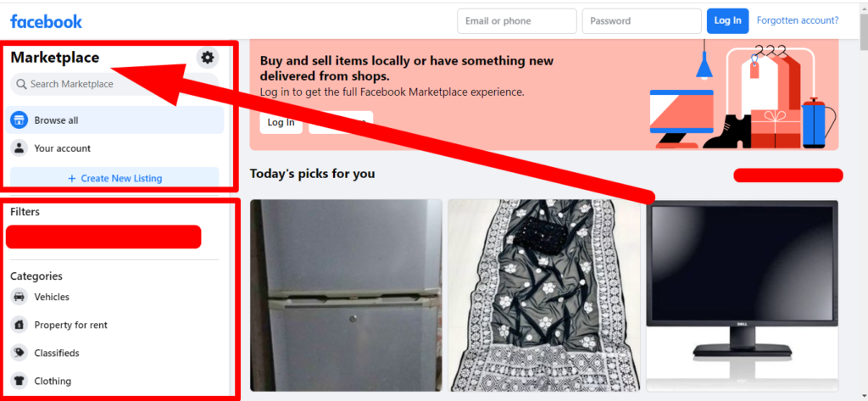The image size is (868, 401).
Task: Click Create New Listing button
Action: click(x=114, y=178)
